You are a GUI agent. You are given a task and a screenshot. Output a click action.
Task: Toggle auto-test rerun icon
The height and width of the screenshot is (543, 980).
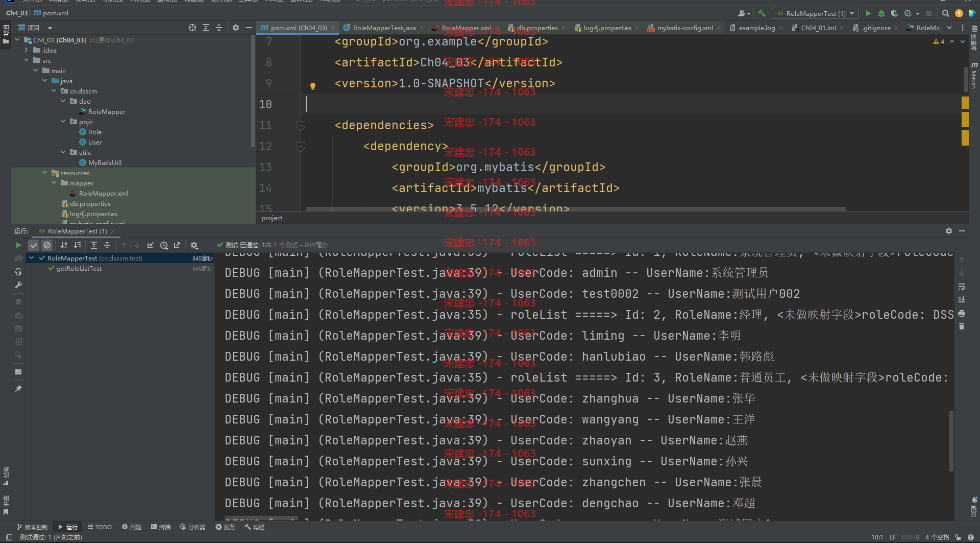(x=18, y=272)
